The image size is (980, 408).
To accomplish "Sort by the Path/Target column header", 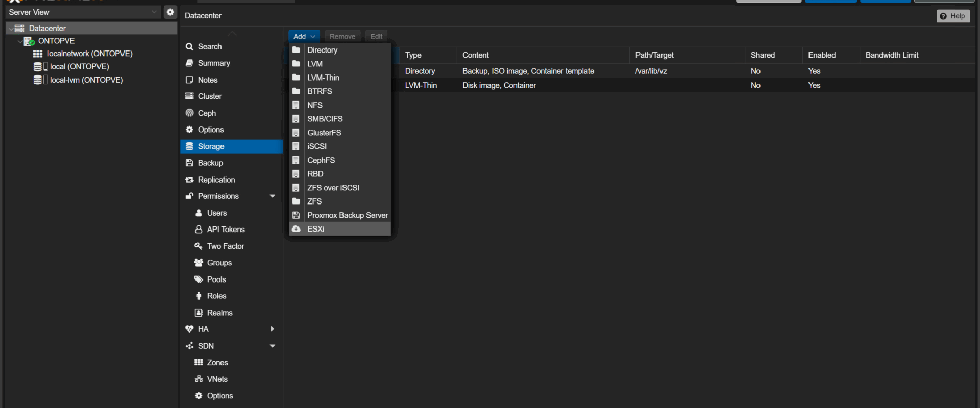I will [x=687, y=55].
